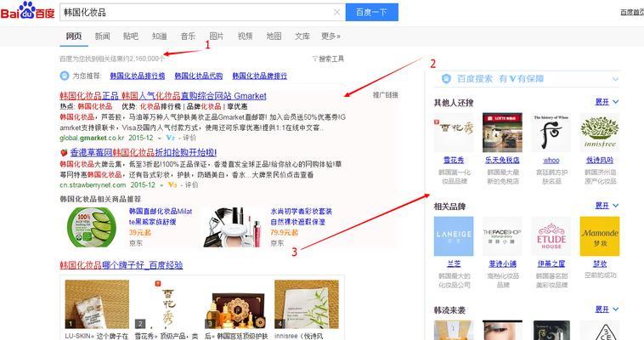Click the Mamonde brand logo

(x=600, y=236)
